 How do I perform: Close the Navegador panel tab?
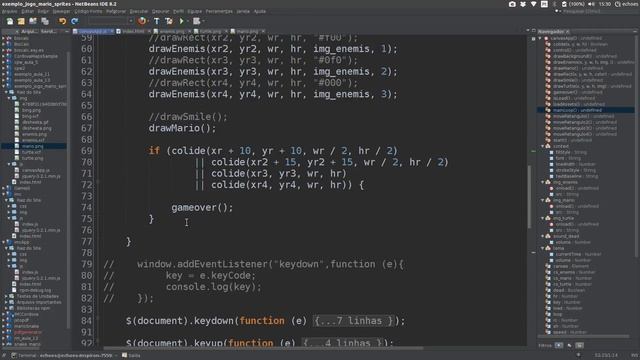[567, 31]
